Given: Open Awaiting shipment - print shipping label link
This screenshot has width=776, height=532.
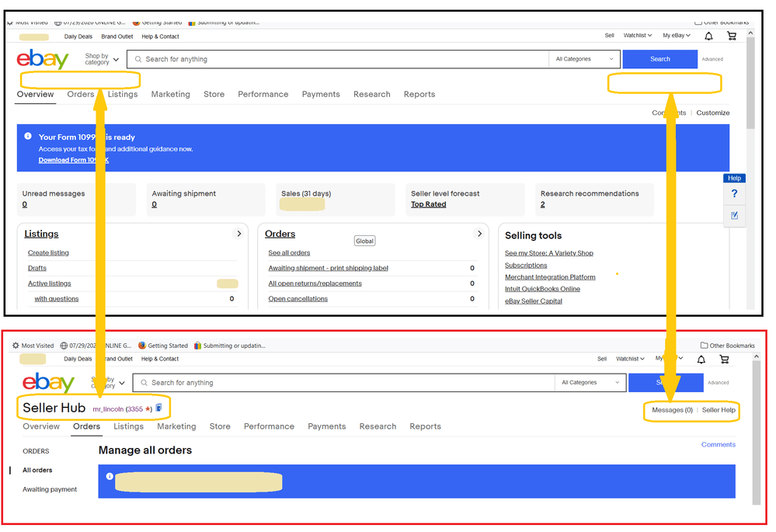Looking at the screenshot, I should 328,268.
